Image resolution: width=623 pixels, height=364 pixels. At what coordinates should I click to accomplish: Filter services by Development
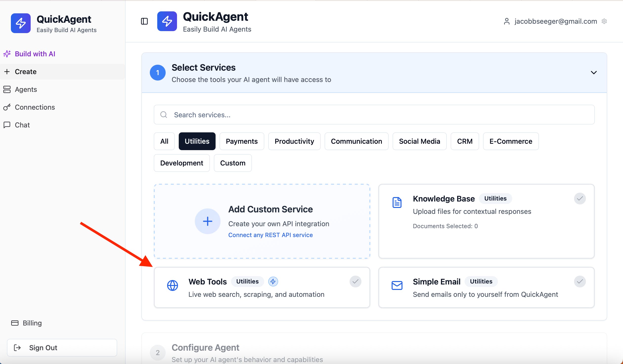click(x=182, y=163)
